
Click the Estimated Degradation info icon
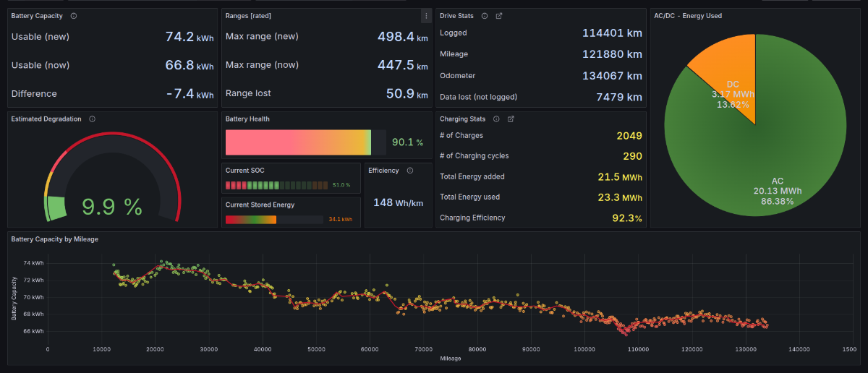click(93, 119)
